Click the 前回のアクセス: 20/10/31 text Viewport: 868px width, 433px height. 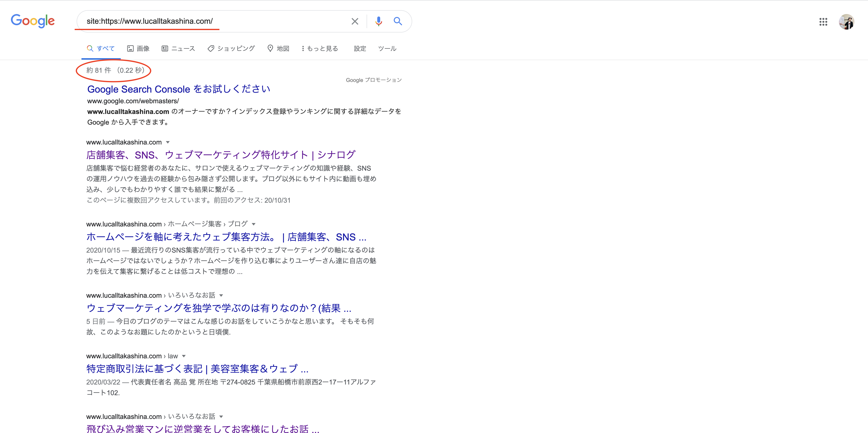coord(252,200)
